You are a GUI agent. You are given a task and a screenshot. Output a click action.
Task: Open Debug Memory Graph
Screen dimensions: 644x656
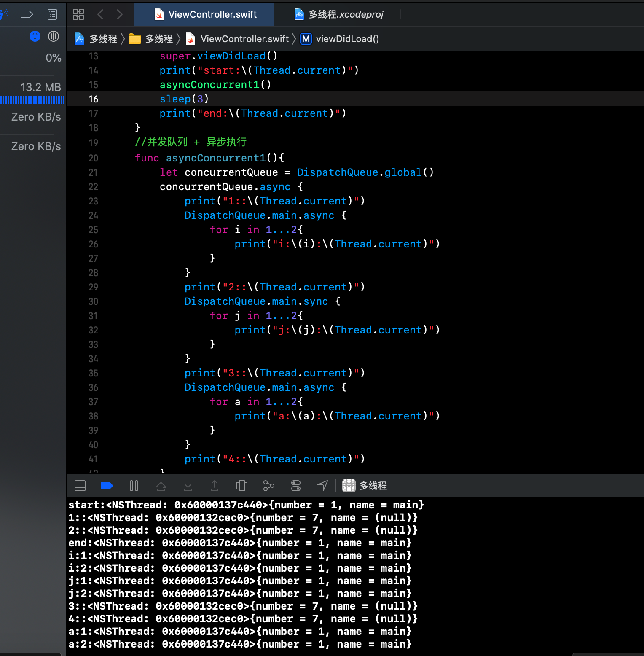pos(269,486)
